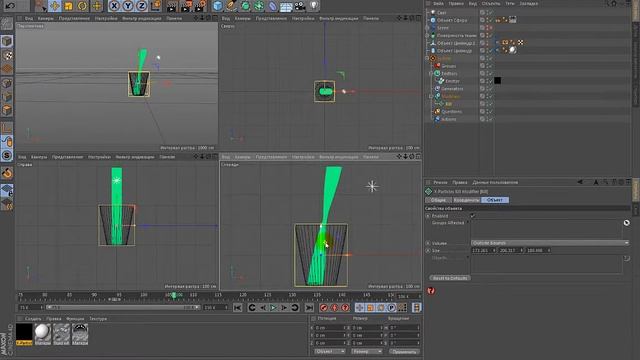Toggle red cross enable flag on Screen row
This screenshot has width=640, height=360.
491,28
